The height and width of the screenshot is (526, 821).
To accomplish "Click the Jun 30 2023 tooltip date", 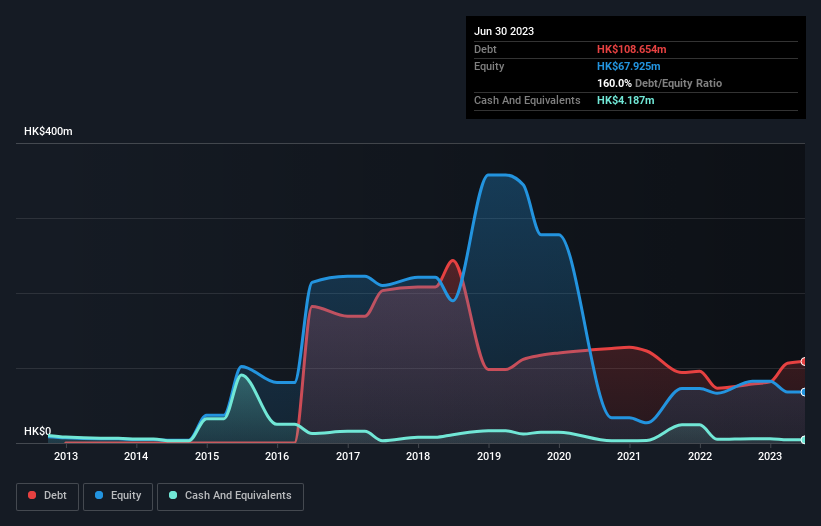I will pos(504,31).
